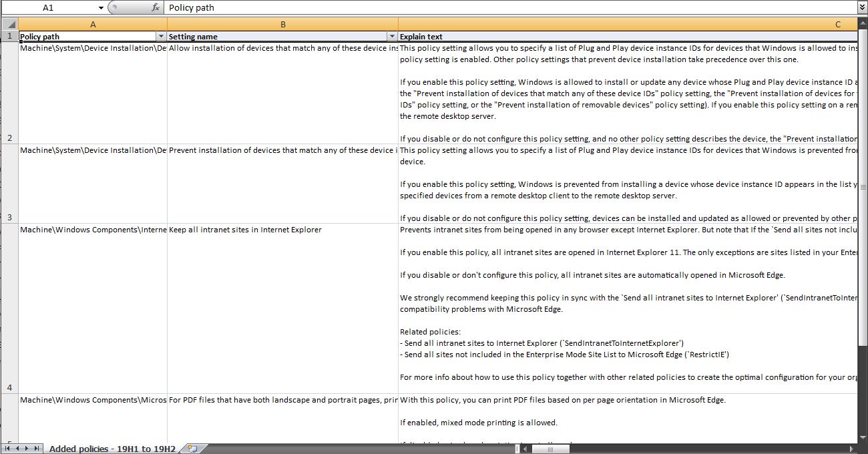Select row 4 header
The image size is (868, 454).
point(9,308)
